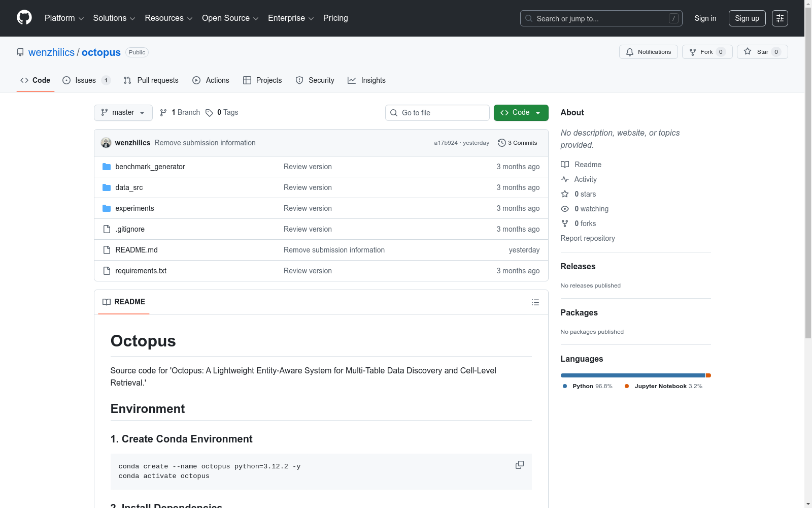812x508 pixels.
Task: Switch to the Issues tab
Action: click(86, 80)
